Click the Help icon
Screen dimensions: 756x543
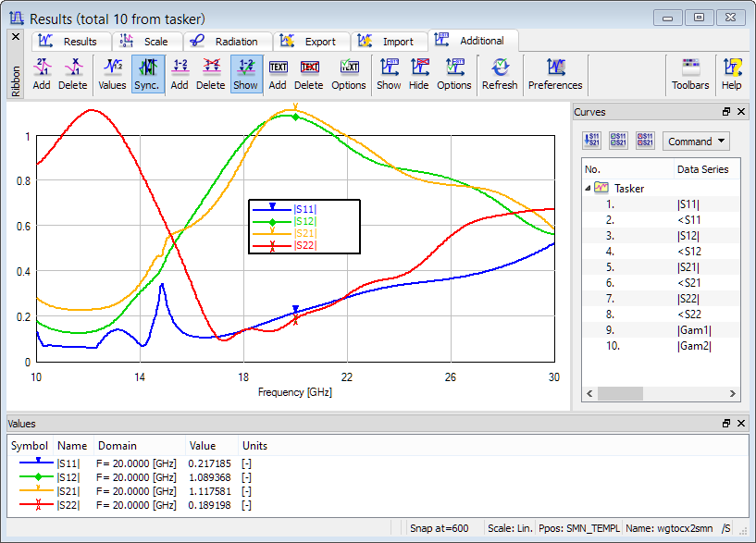[731, 74]
